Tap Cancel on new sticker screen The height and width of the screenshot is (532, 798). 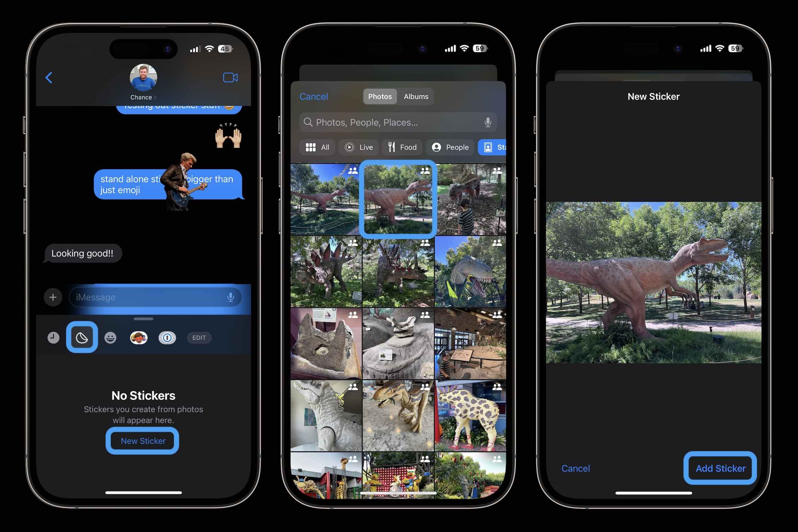[x=575, y=469]
